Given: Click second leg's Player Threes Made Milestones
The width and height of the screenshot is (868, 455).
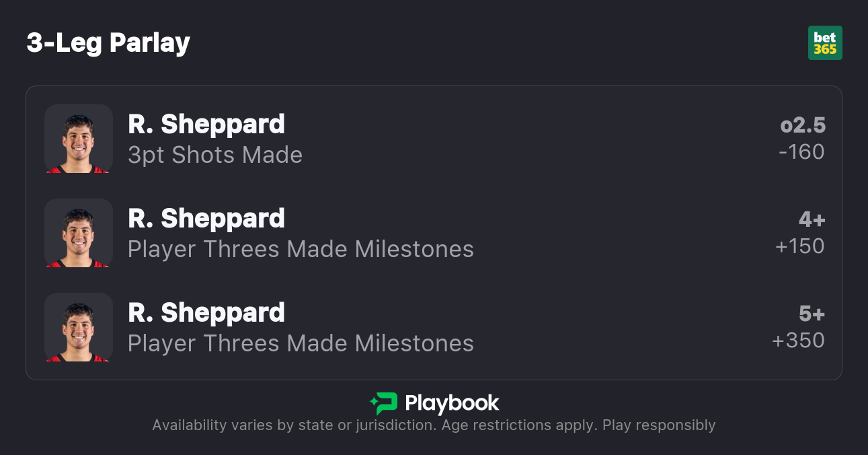Looking at the screenshot, I should 301,250.
